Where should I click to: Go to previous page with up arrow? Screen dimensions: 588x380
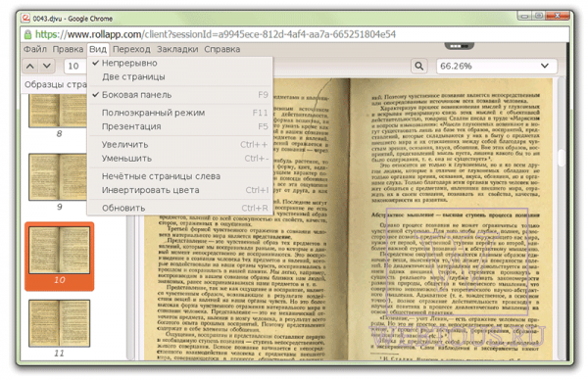[30, 67]
